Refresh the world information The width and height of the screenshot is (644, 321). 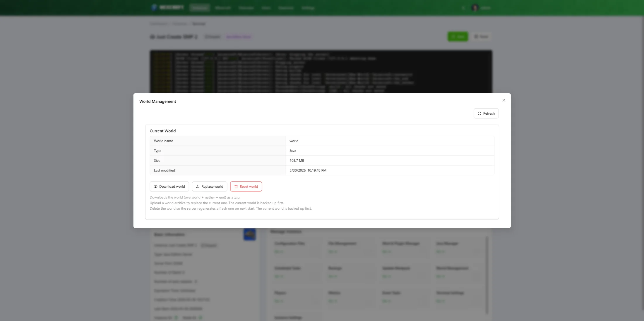click(486, 113)
